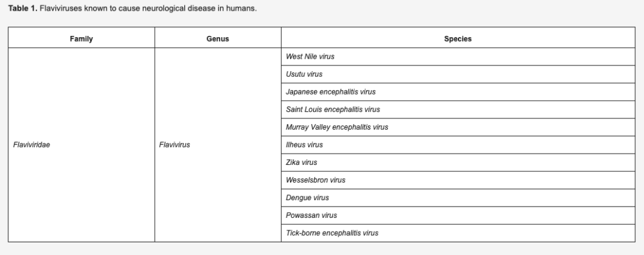Click the Powassan virus row
The width and height of the screenshot is (644, 255).
click(458, 216)
